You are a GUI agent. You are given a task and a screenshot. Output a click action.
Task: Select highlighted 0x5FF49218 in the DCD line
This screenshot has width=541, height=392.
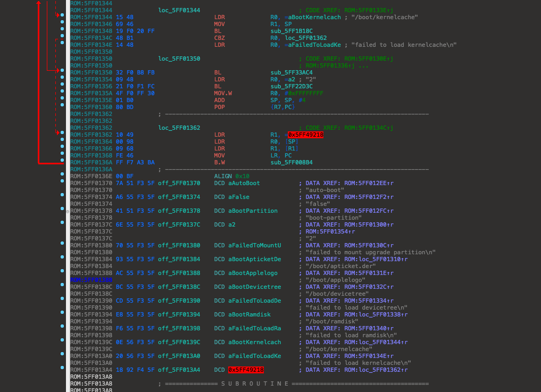[x=246, y=370]
